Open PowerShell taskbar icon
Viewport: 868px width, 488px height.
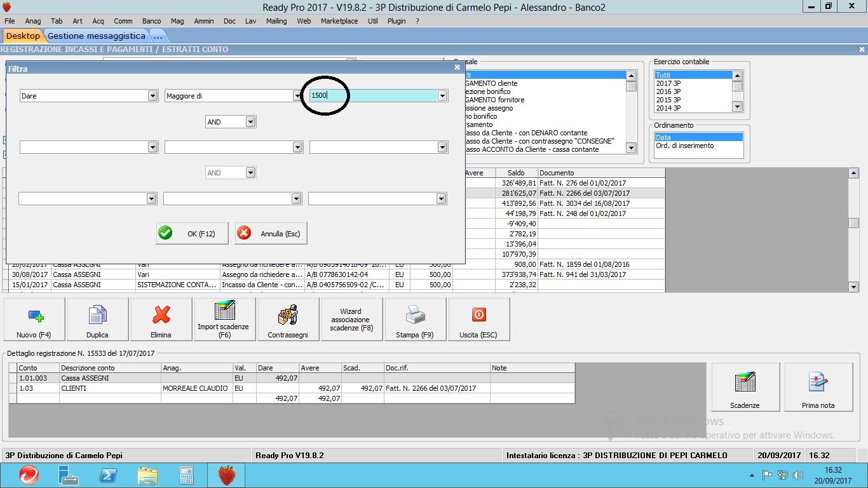coord(107,475)
